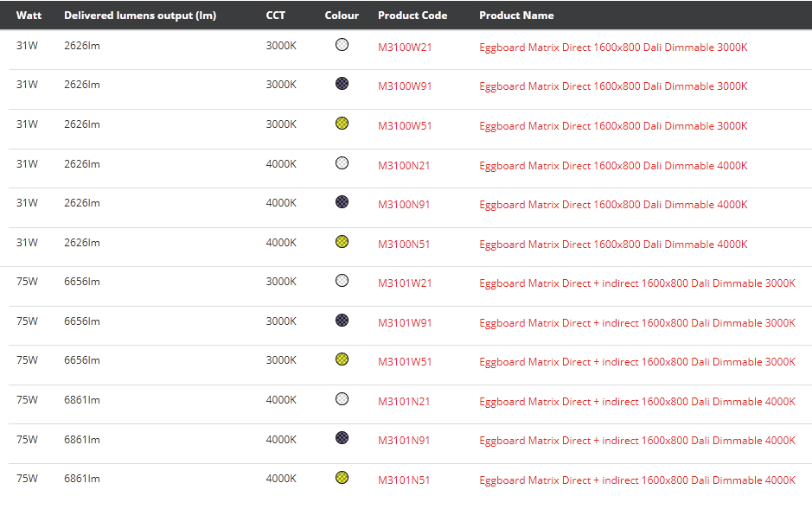This screenshot has width=812, height=515.
Task: Choose the white colour swatch beside M3101N21
Action: click(x=342, y=399)
